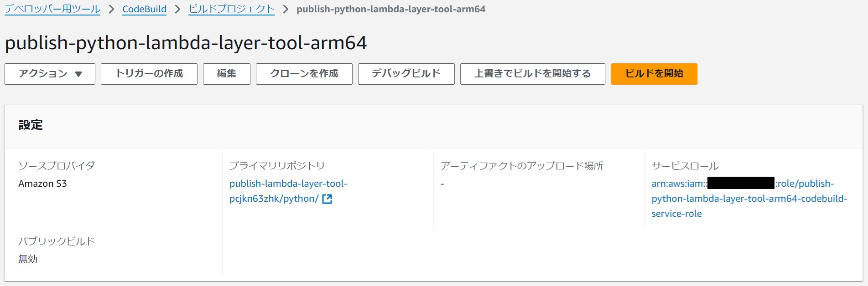Screen dimensions: 868x286
Task: Click the 編集 button
Action: pos(227,74)
